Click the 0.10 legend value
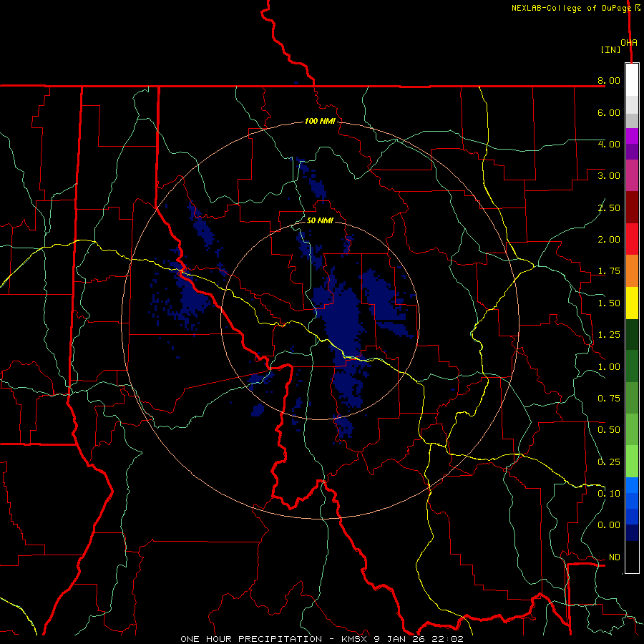 coord(609,494)
